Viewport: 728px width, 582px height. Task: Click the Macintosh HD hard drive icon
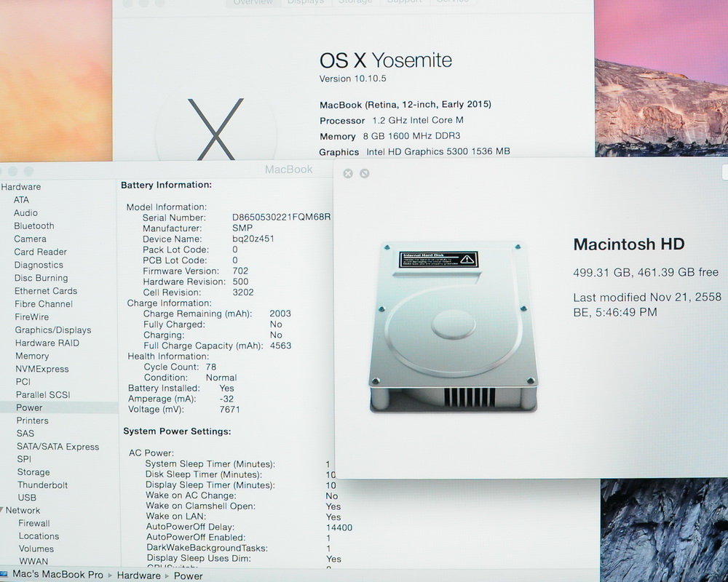[453, 327]
